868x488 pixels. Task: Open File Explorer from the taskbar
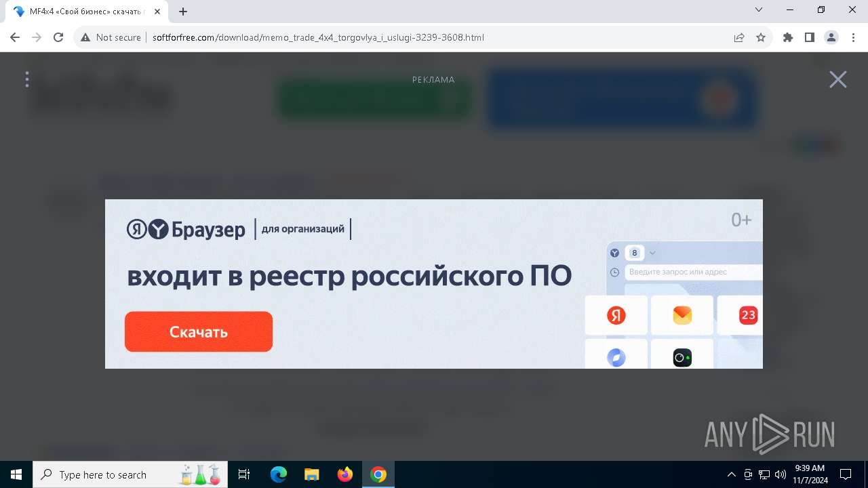point(311,474)
